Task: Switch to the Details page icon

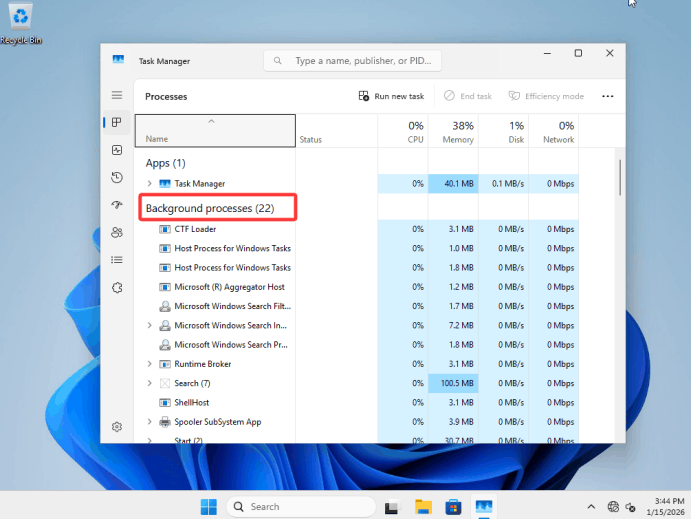Action: 117,260
